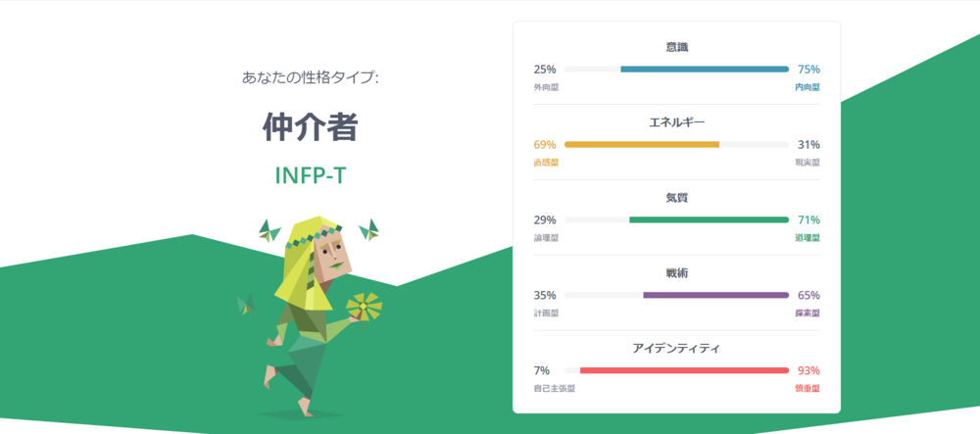Screen dimensions: 980x434
Task: Select the 自己主張型 trait label
Action: (x=554, y=389)
